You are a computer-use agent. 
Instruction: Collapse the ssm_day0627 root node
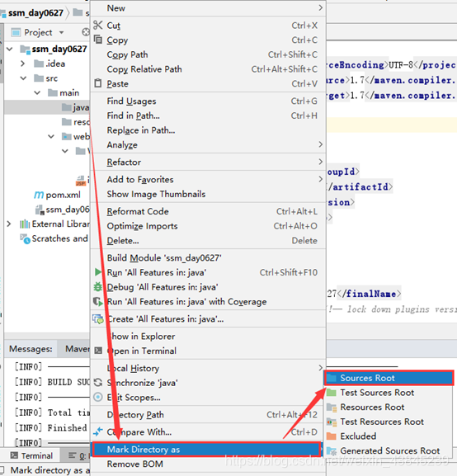pos(10,49)
